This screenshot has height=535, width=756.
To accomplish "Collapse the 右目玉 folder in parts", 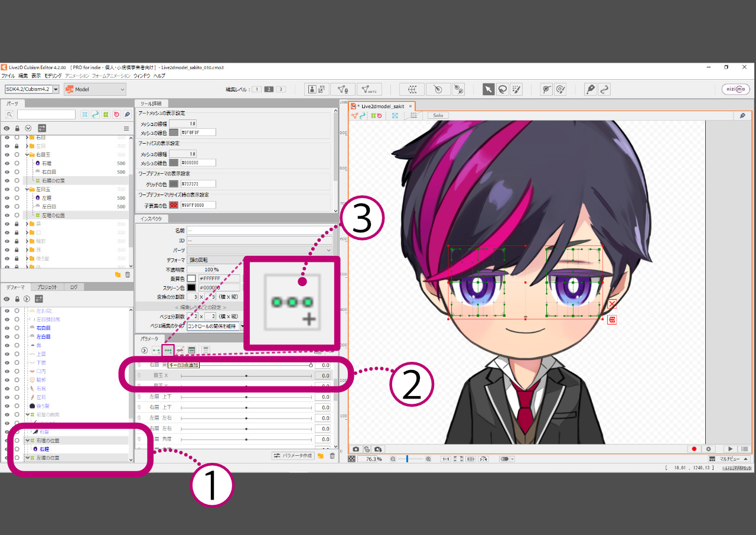I will pos(27,155).
